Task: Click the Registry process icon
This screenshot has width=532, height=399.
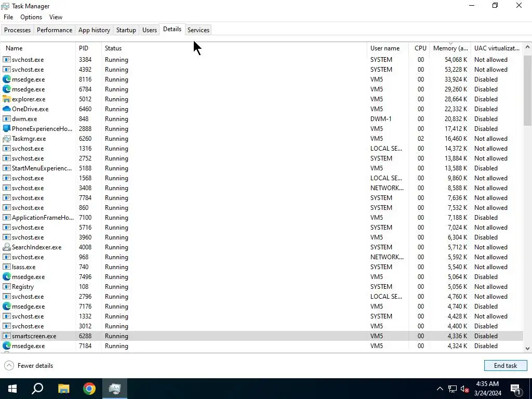Action: [x=6, y=286]
